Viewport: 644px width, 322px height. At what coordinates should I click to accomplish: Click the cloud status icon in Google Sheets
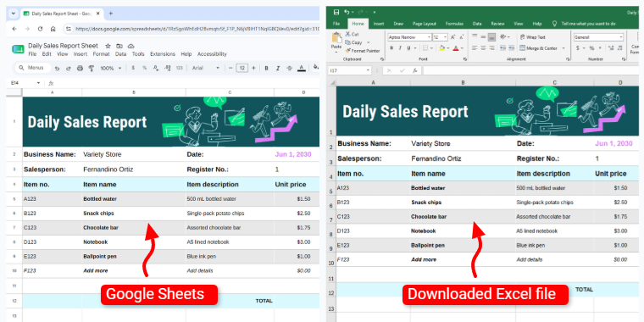point(131,46)
